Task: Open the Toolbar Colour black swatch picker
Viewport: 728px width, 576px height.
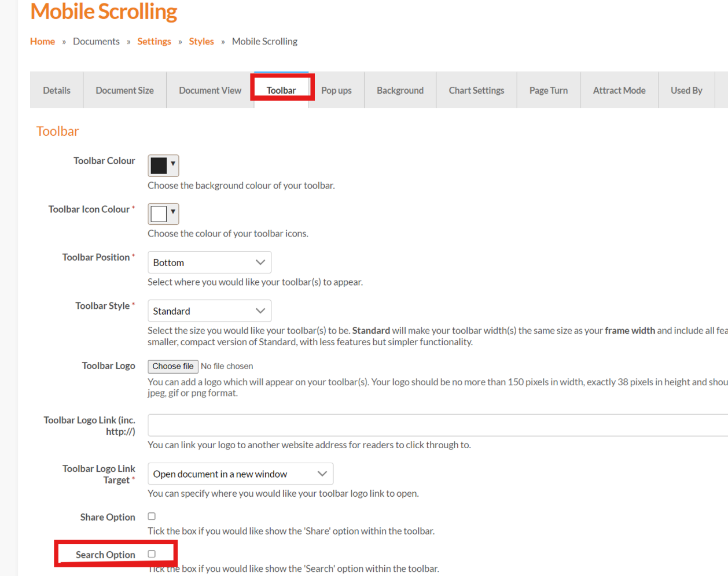Action: click(x=163, y=166)
